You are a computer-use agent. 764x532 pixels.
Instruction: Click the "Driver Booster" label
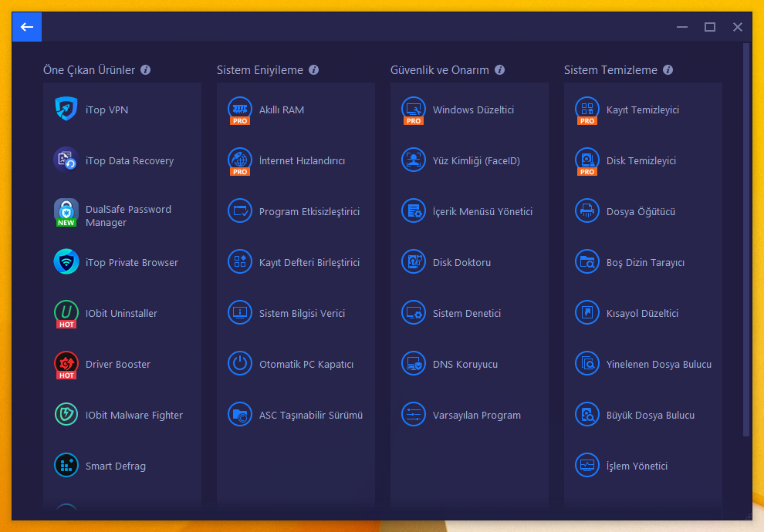tap(118, 364)
